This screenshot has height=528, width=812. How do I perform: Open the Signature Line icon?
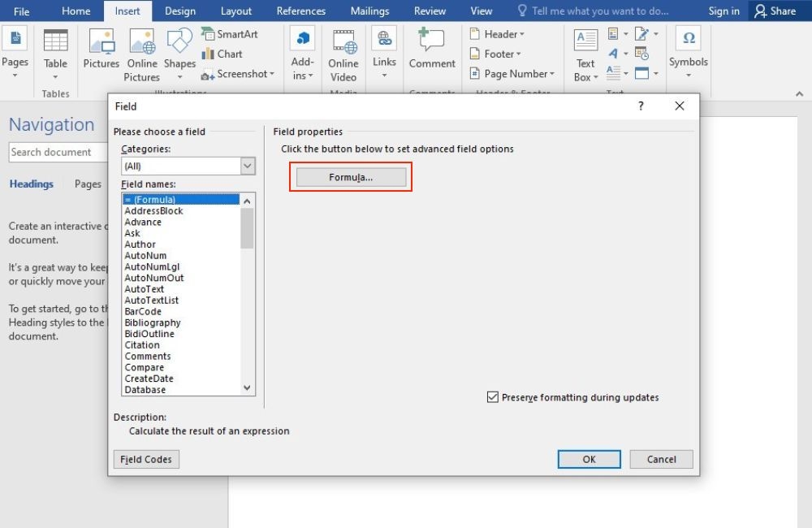(641, 34)
